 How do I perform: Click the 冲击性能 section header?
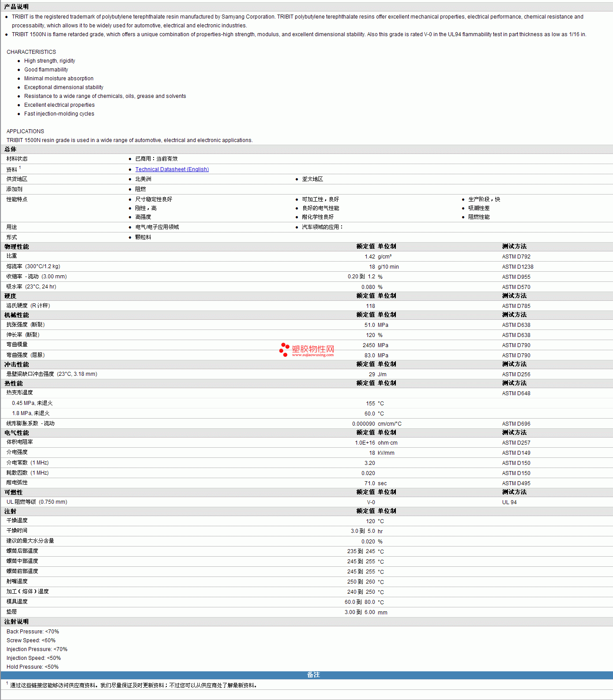16,365
